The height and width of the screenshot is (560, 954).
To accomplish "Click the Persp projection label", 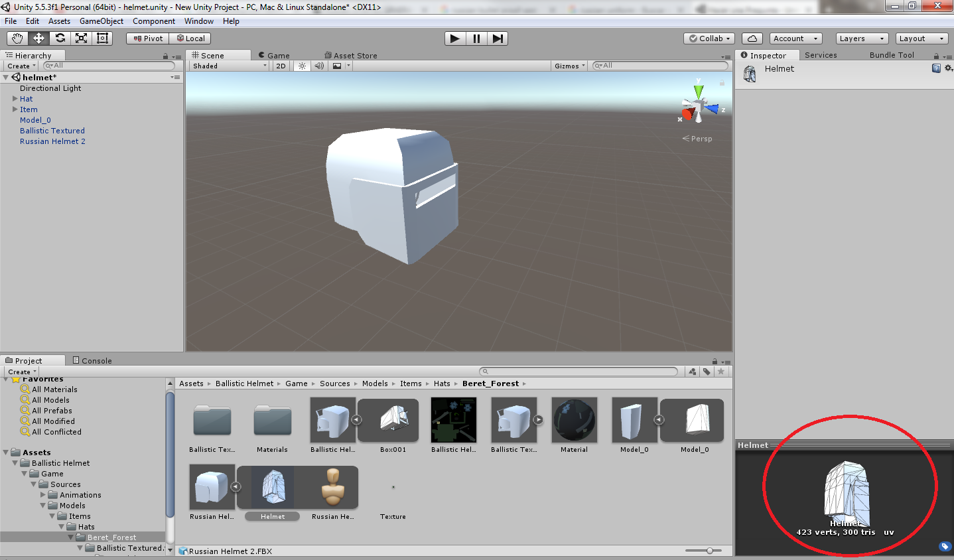I will point(701,139).
